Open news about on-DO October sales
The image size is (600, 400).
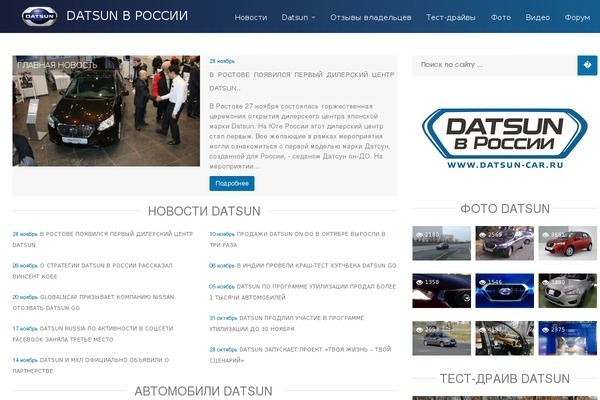tap(297, 239)
